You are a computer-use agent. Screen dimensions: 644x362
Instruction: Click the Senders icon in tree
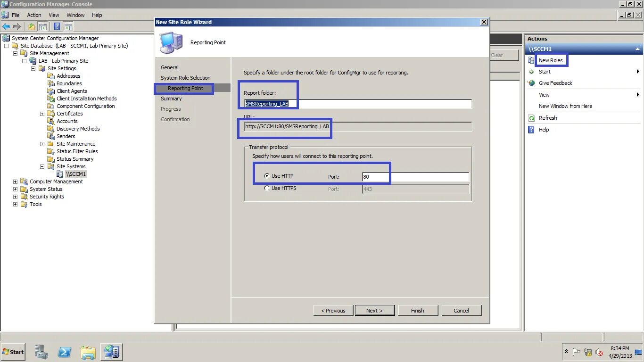[x=51, y=136]
